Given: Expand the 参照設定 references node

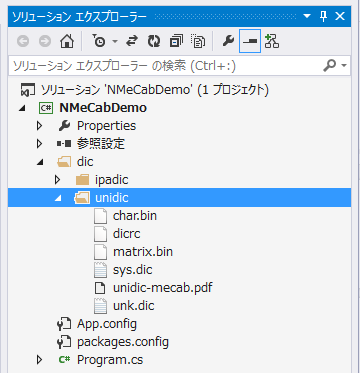Looking at the screenshot, I should 40,144.
